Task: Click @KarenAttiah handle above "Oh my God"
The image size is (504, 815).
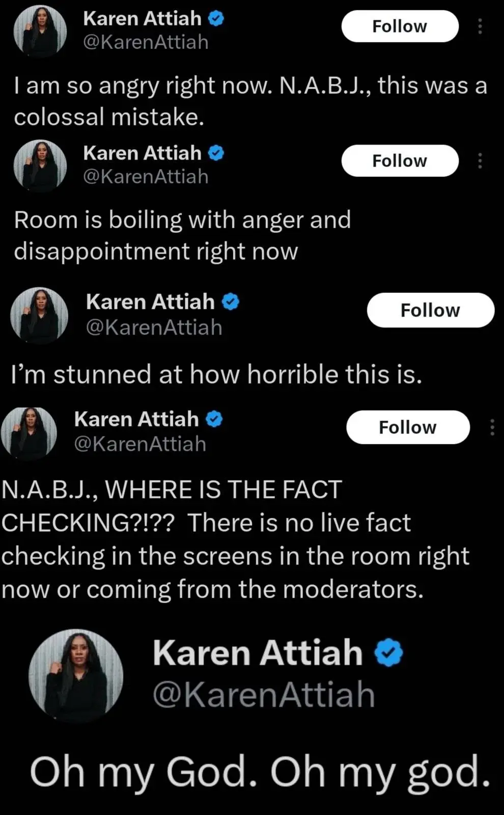Action: coord(264,694)
